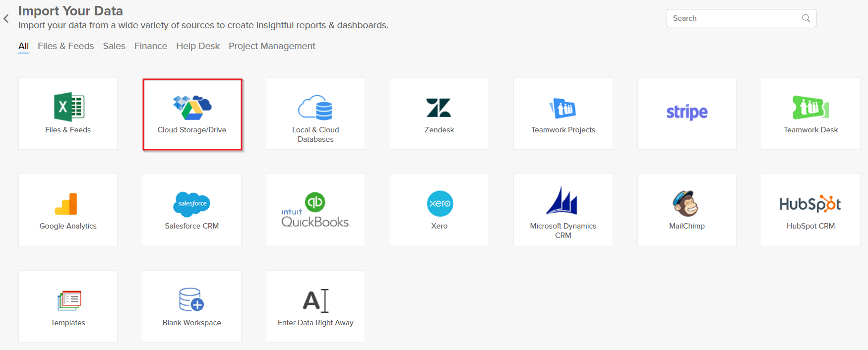The image size is (868, 350).
Task: Open the Files & Feeds Excel icon
Action: coord(69,107)
